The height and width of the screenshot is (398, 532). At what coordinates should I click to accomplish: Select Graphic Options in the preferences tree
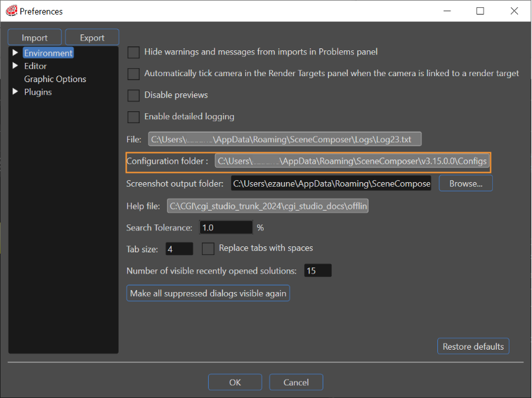pos(55,79)
